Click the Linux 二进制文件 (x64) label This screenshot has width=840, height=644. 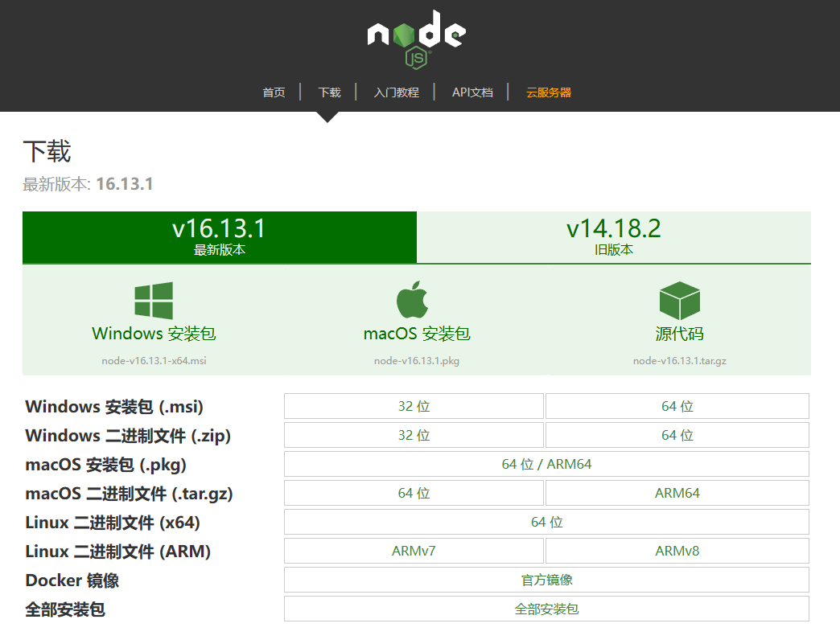[113, 523]
